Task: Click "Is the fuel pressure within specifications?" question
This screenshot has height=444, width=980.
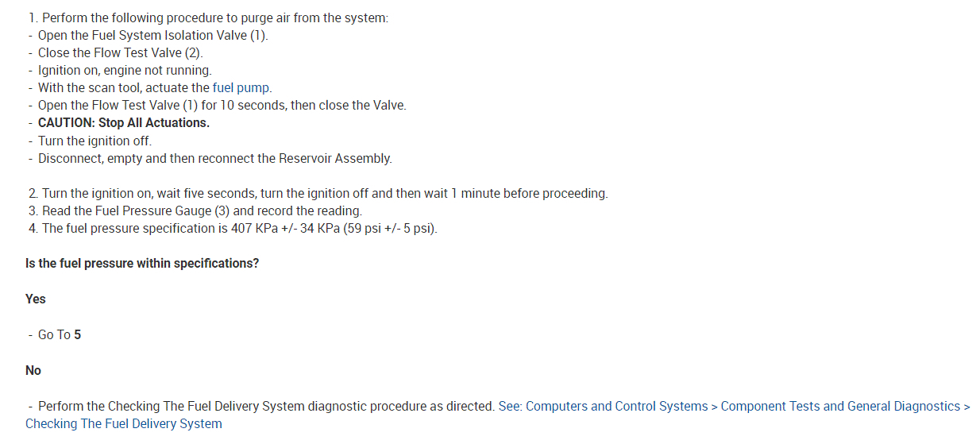Action: [x=142, y=263]
